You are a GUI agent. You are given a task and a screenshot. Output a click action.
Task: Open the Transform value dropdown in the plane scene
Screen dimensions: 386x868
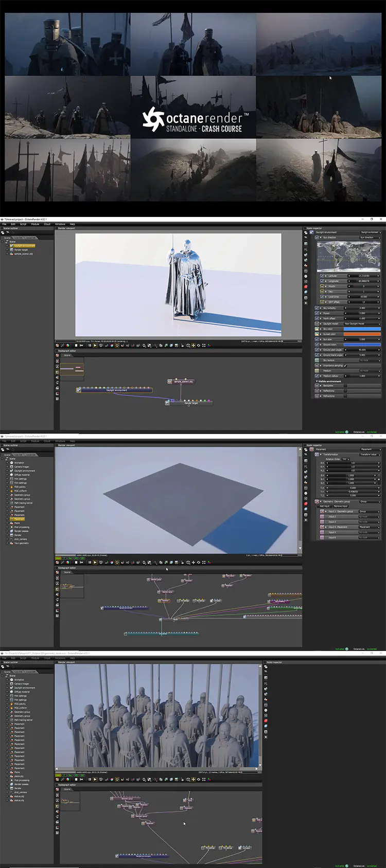370,455
